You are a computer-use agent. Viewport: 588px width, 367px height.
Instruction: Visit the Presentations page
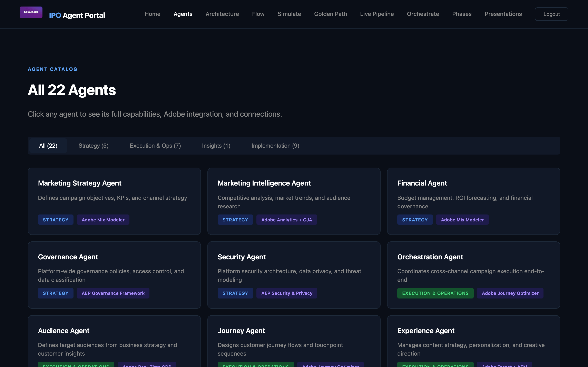tap(503, 14)
